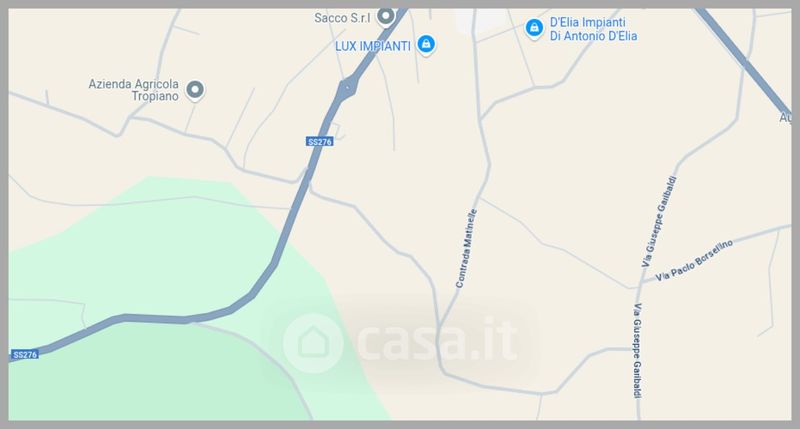Open the LUX IMPIANTI place label

pyautogui.click(x=372, y=46)
